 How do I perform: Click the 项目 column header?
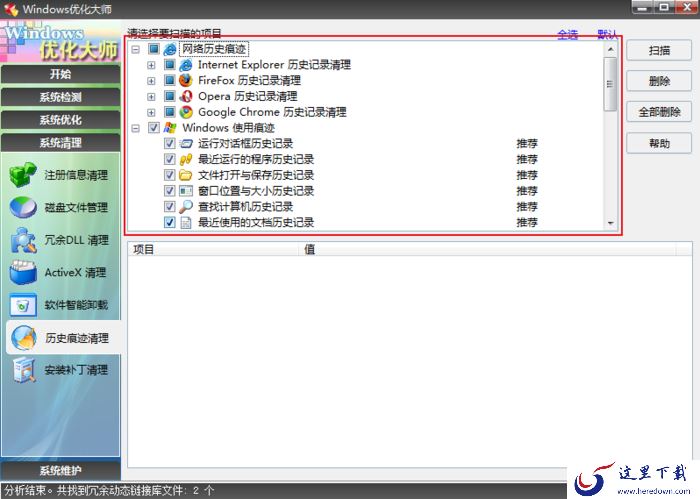point(213,249)
